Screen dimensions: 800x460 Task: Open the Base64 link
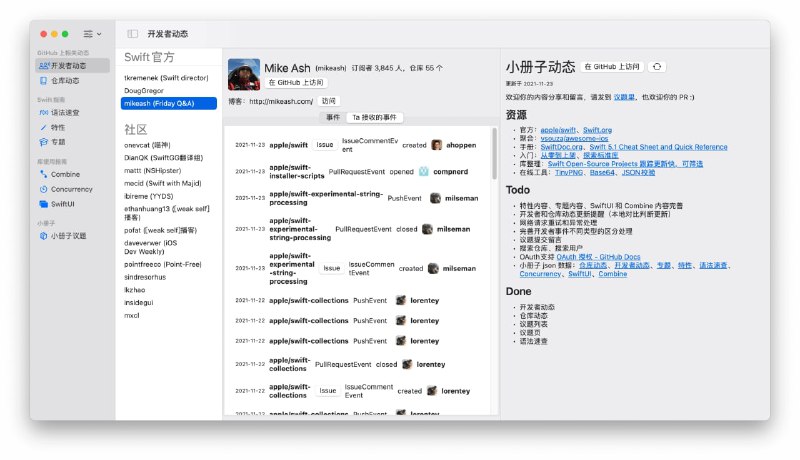[x=602, y=172]
